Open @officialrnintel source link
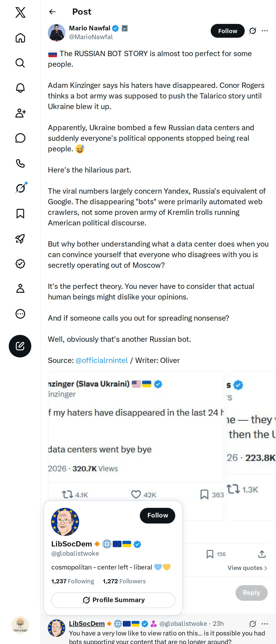 click(101, 360)
